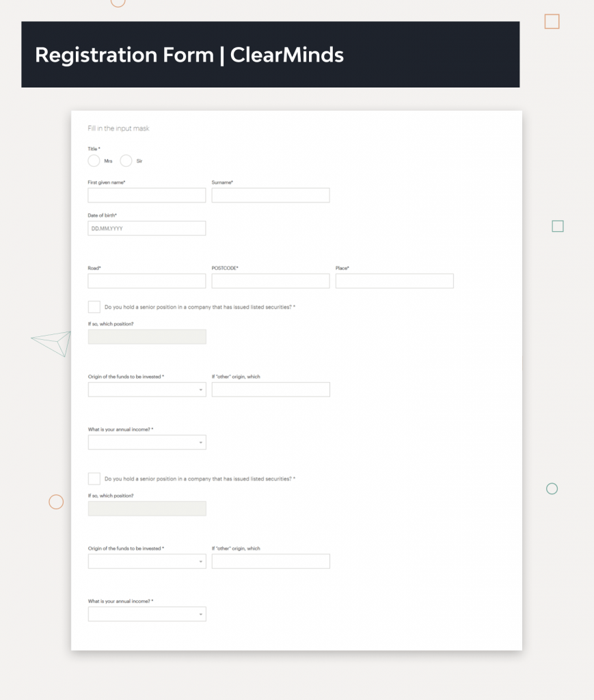Click the first "other" origin text field
The width and height of the screenshot is (594, 700).
point(271,390)
